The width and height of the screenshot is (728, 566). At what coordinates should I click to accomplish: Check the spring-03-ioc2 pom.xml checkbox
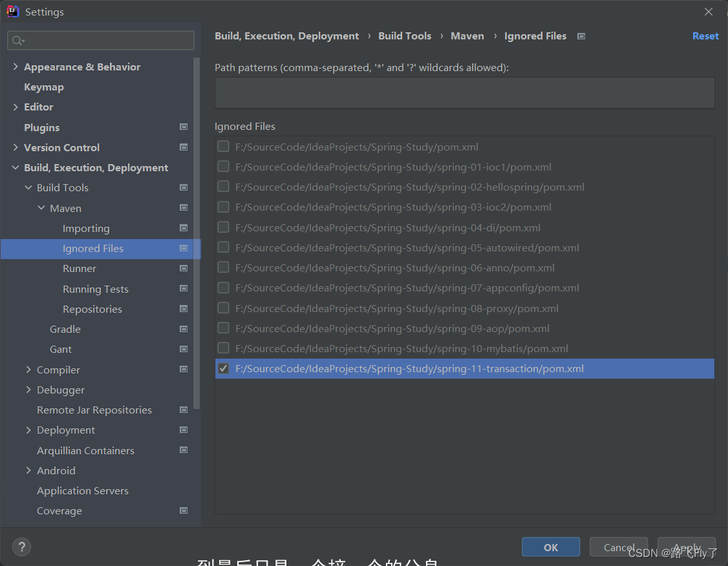[223, 207]
